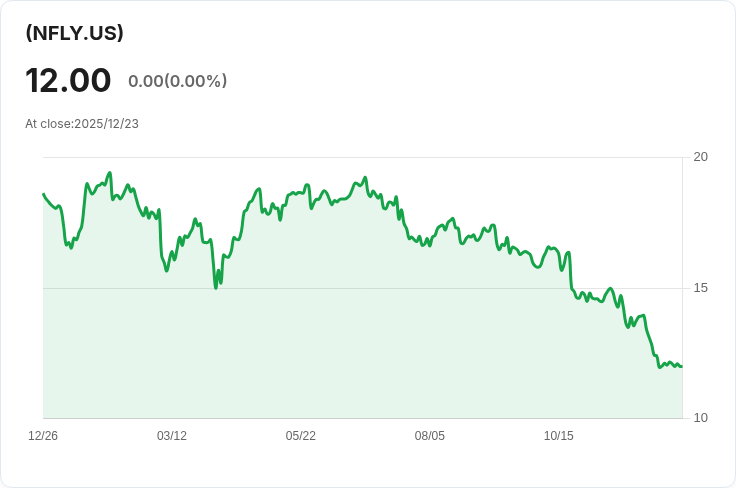Click the (NFLY.US) ticker heading
736x488 pixels.
coord(74,33)
